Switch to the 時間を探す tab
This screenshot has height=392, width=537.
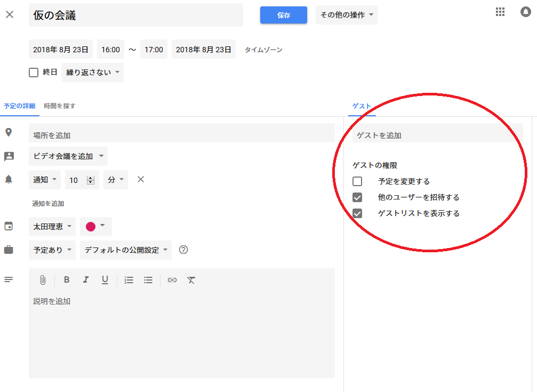(60, 106)
